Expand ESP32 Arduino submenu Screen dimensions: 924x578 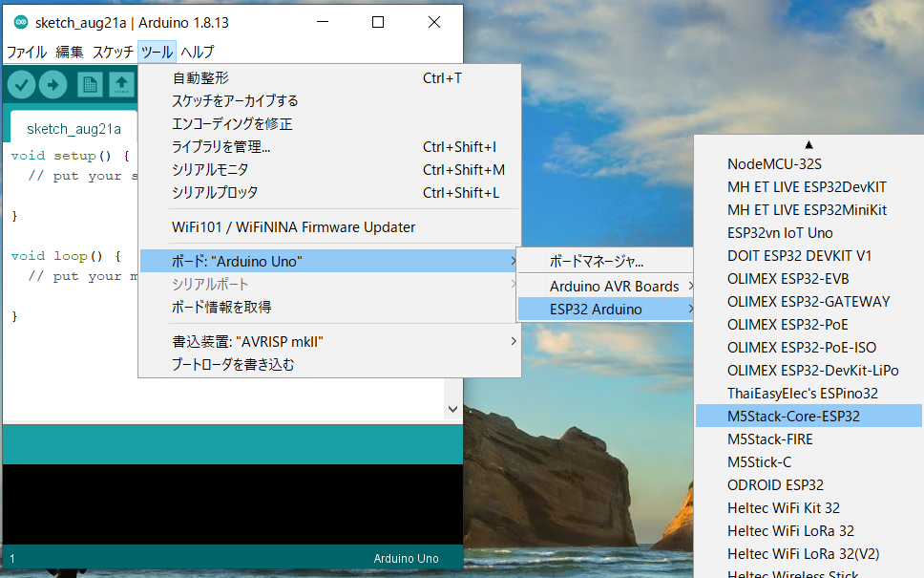tap(605, 309)
